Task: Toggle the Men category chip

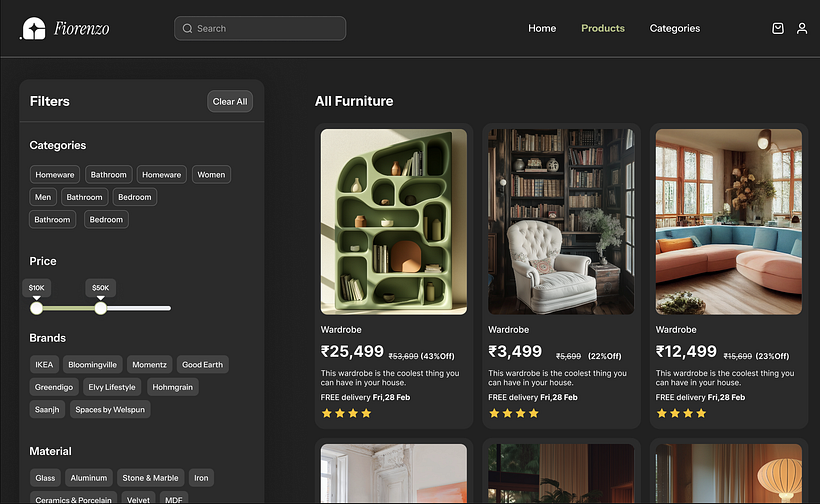Action: 43,197
